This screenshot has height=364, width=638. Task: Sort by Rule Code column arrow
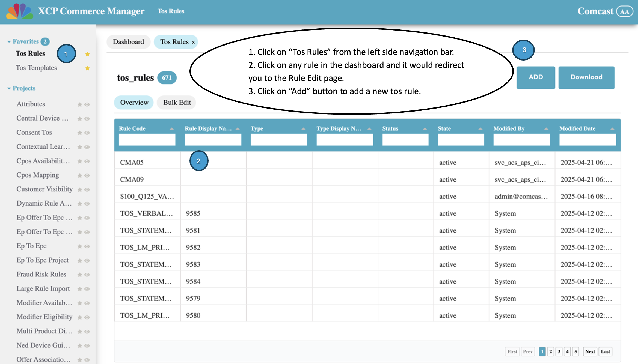[x=172, y=129]
